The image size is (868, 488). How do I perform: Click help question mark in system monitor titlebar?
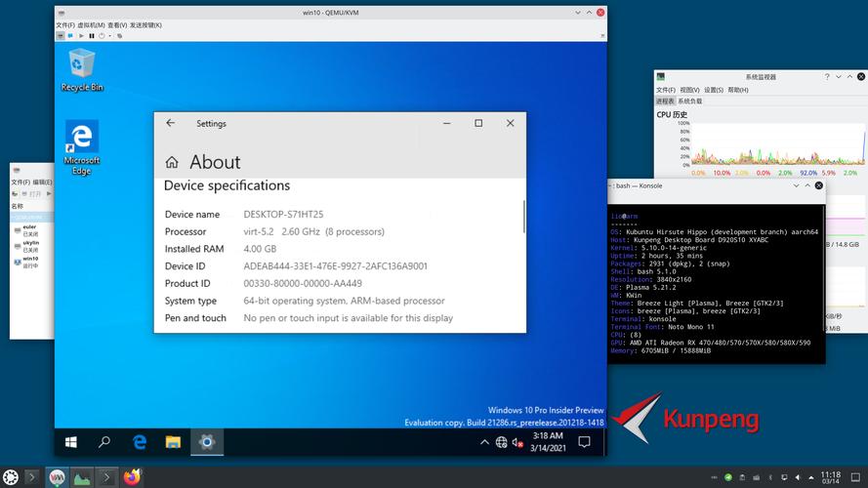tap(827, 77)
